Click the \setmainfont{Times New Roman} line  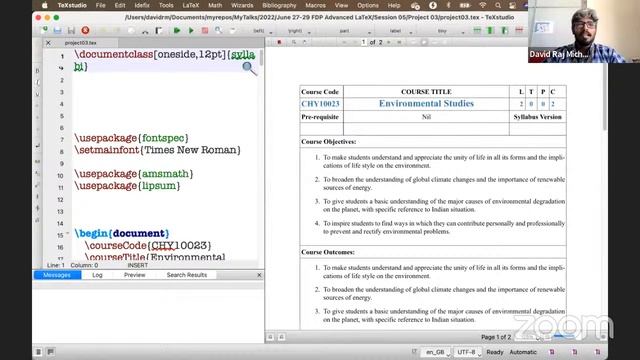pyautogui.click(x=157, y=150)
